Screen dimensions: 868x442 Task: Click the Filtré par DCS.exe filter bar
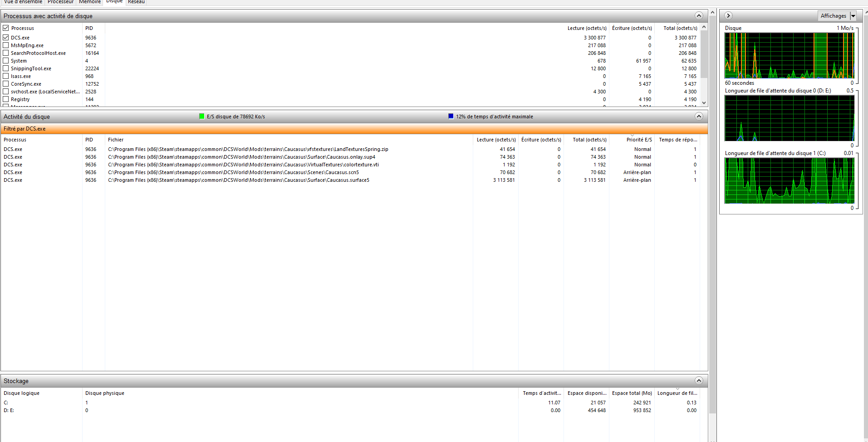(x=354, y=129)
